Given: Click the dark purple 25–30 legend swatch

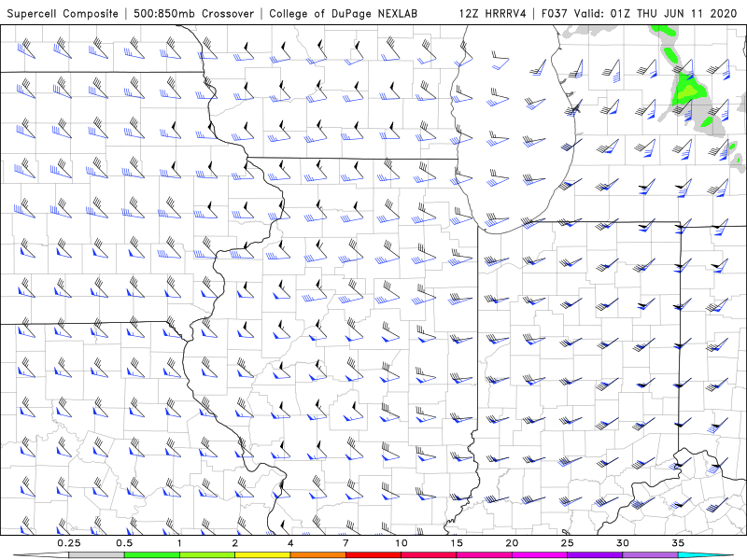Looking at the screenshot, I should pos(595,555).
